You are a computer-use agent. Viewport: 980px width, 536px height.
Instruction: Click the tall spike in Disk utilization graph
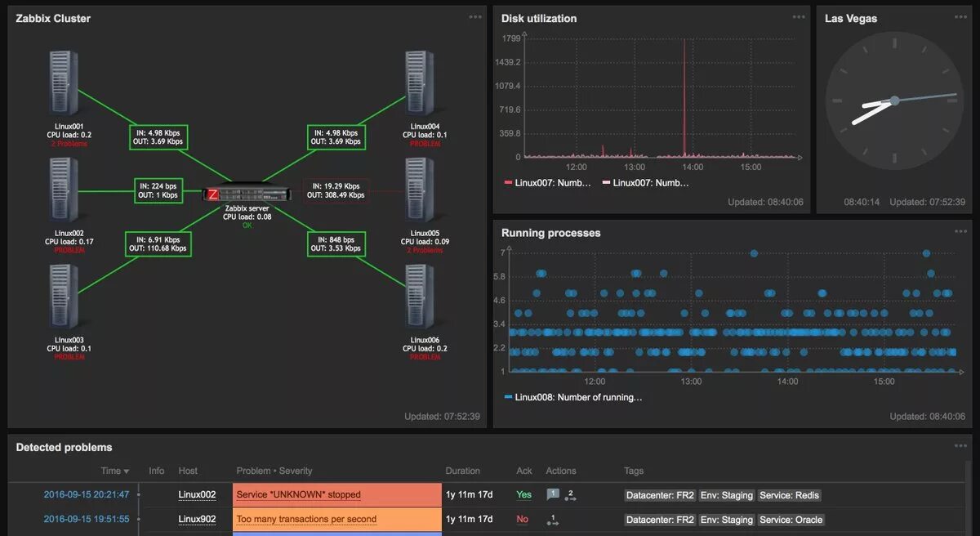684,96
